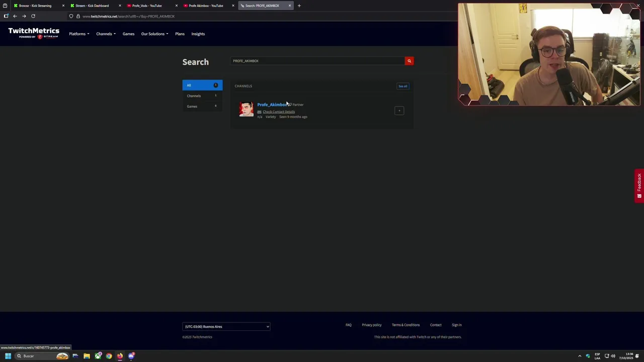Image resolution: width=644 pixels, height=362 pixels.
Task: Expand the Our Solutions dropdown
Action: [154, 34]
